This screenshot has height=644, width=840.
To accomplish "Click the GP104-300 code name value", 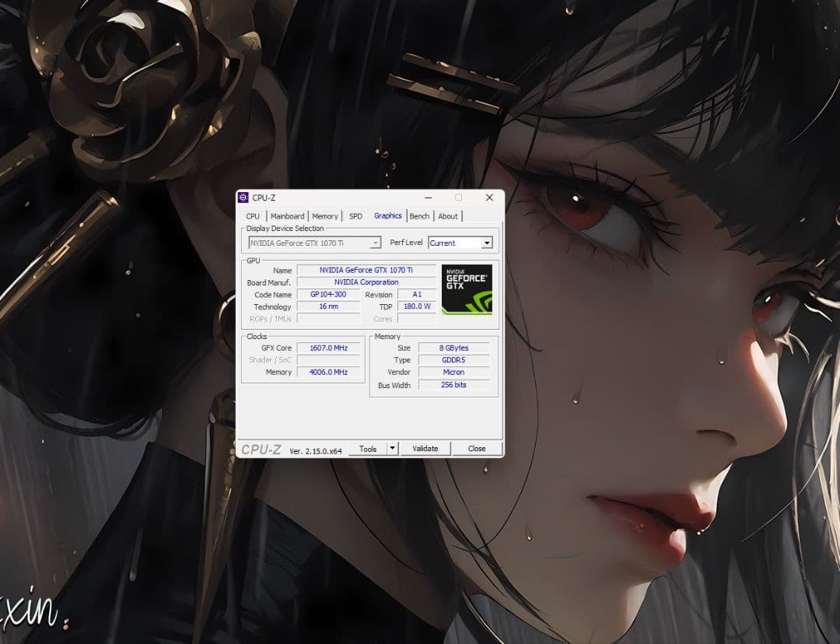I will 328,294.
